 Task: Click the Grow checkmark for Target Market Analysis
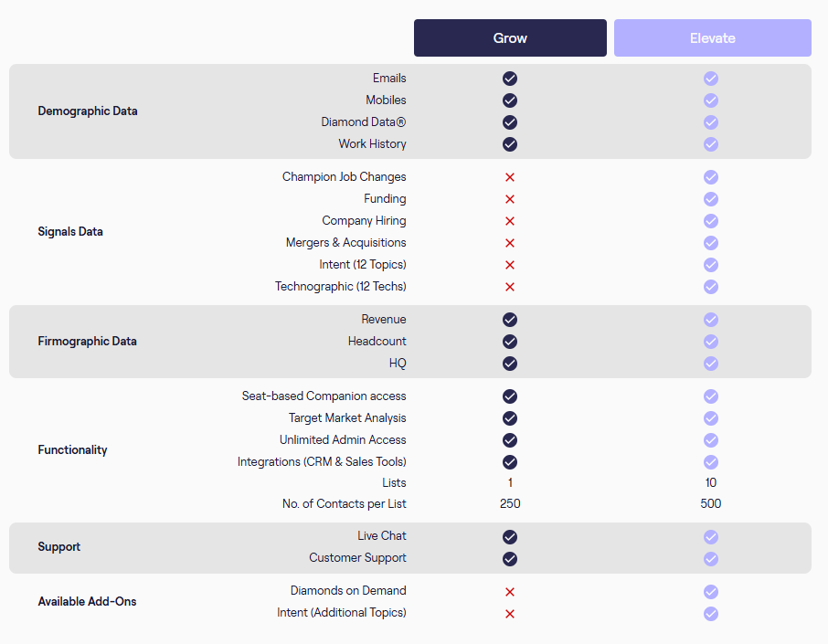[x=510, y=418]
